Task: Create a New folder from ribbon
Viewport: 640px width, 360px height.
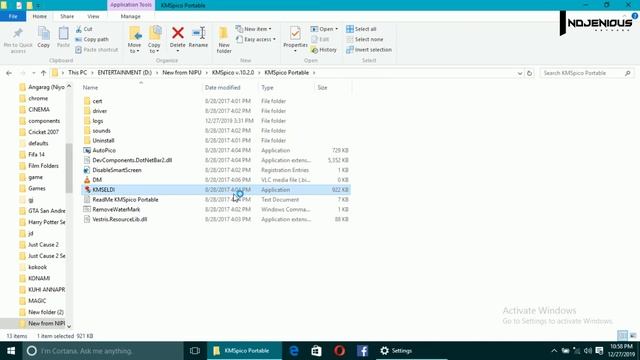Action: click(224, 40)
